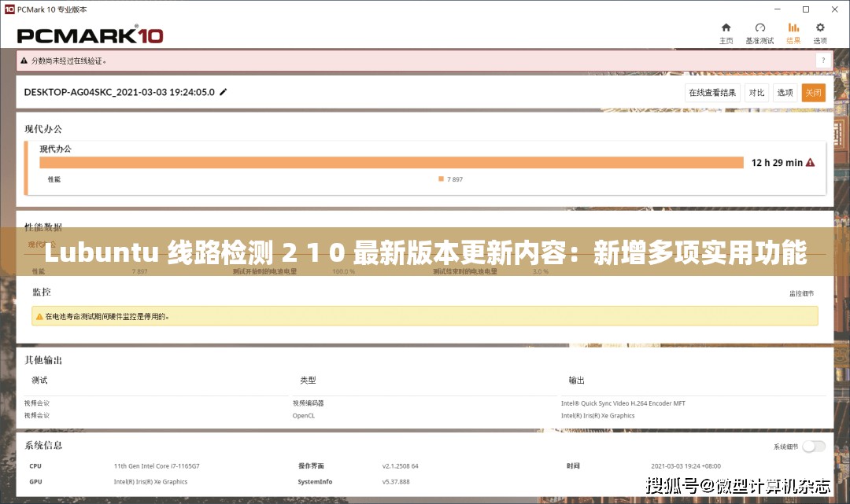Click the SystemInfo version v5.37.888
This screenshot has height=504, width=850.
point(396,482)
